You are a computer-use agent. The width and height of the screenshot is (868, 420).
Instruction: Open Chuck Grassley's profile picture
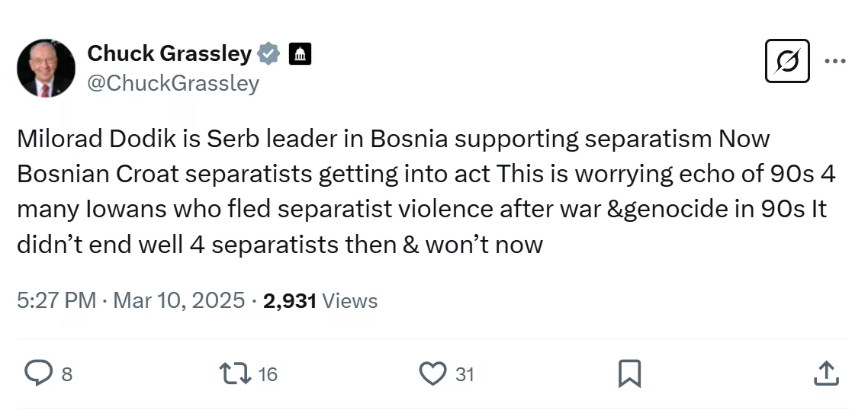[x=46, y=69]
